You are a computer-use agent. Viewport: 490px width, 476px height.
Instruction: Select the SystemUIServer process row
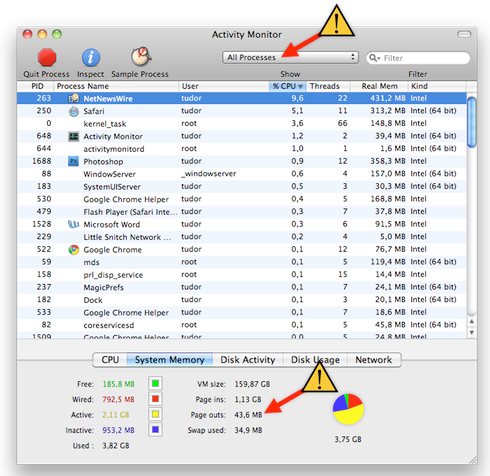[242, 187]
